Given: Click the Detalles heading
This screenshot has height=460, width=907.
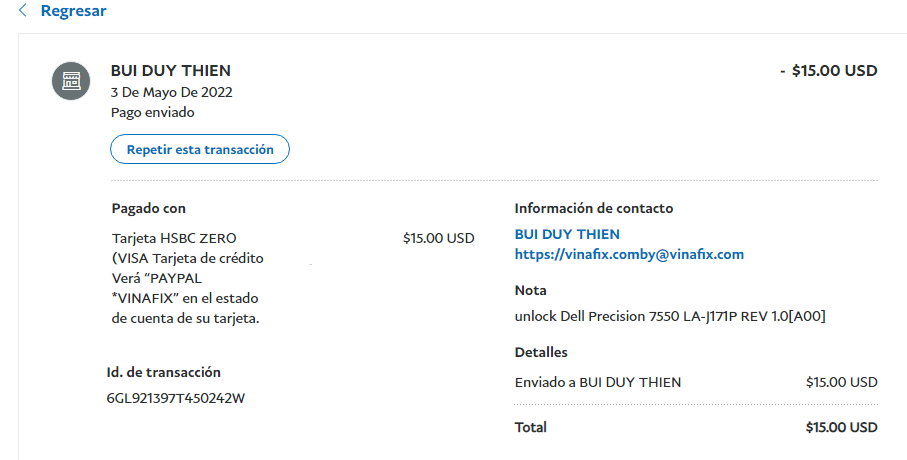Looking at the screenshot, I should point(541,352).
